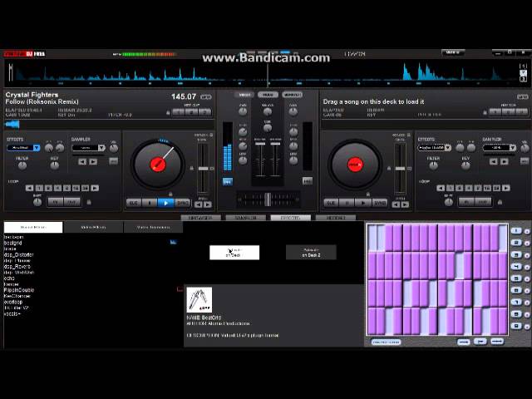Viewport: 532px width, 399px height.
Task: Nudge left deck pitch up arrow
Action: (208, 204)
